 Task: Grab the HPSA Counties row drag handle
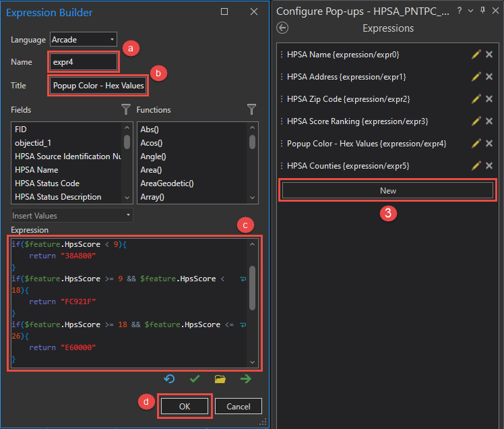pos(282,165)
